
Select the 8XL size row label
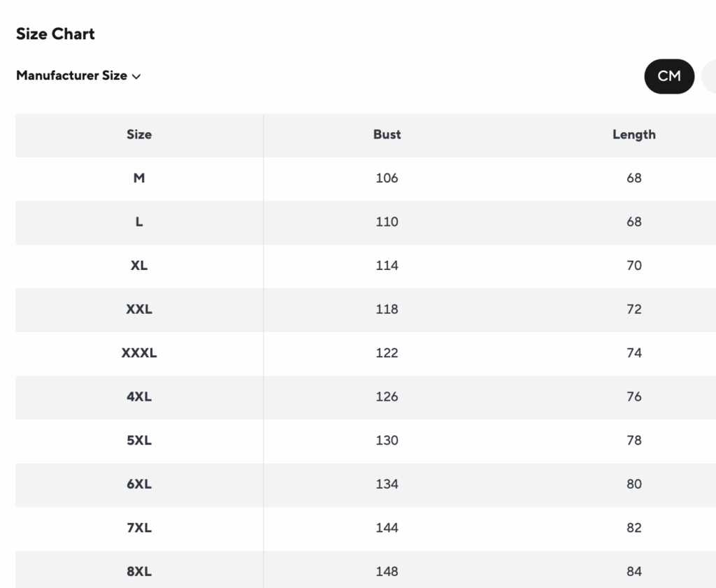pyautogui.click(x=139, y=571)
